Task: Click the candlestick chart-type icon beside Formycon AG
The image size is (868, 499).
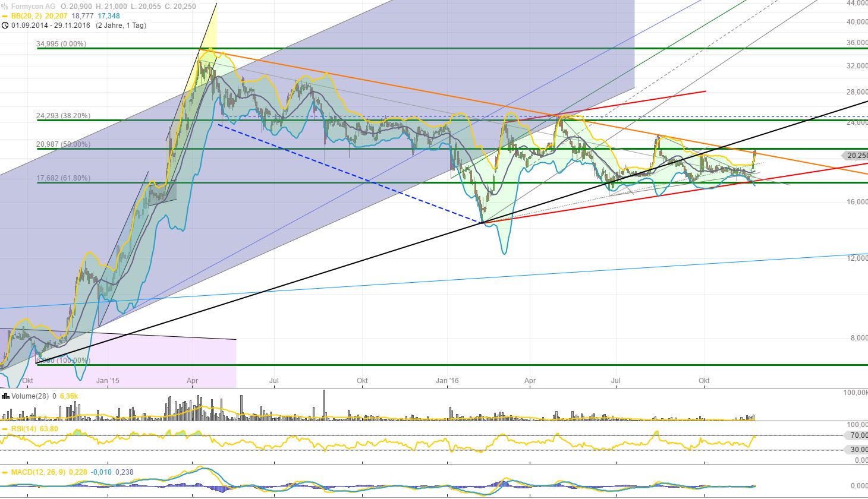Action: [x=5, y=7]
